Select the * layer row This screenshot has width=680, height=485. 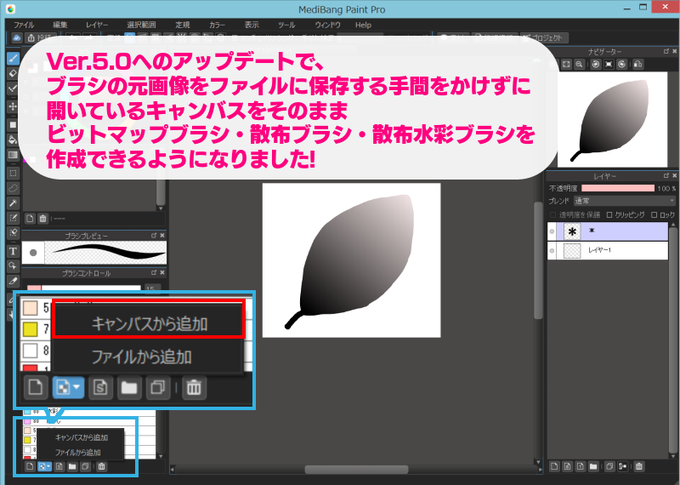[608, 231]
